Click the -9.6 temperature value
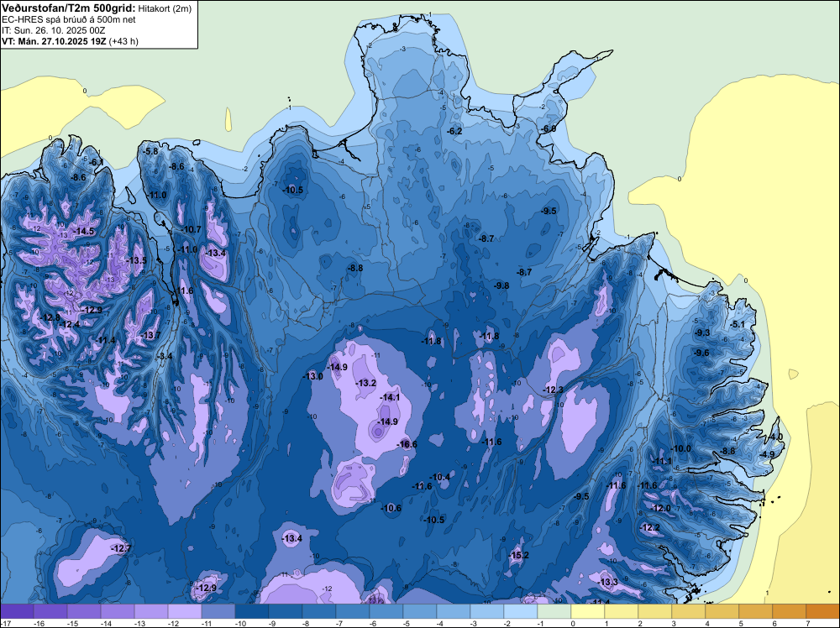 pyautogui.click(x=701, y=353)
